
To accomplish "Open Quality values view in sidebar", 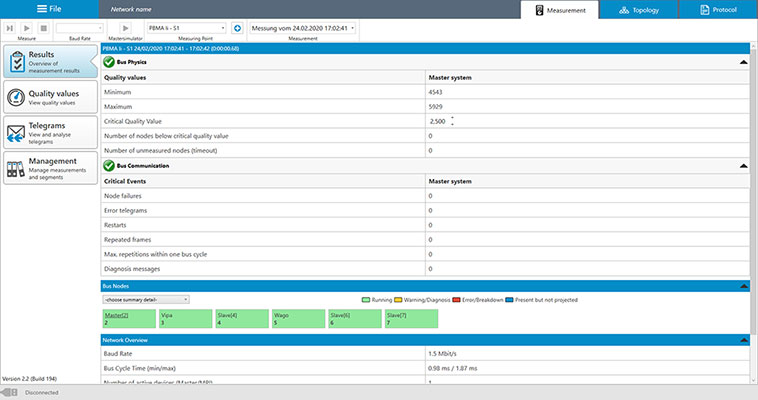I will pyautogui.click(x=50, y=97).
